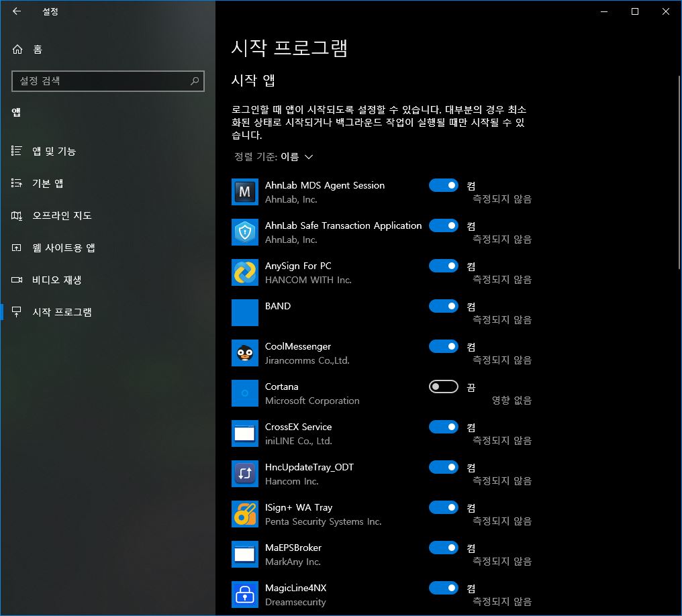Click the CoolMessenger app name text
682x616 pixels.
pos(298,346)
